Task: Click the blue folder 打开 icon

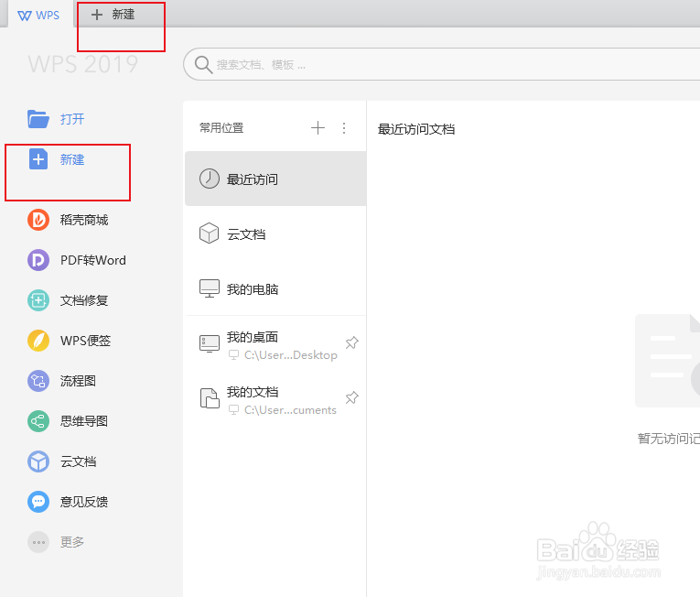Action: point(38,119)
